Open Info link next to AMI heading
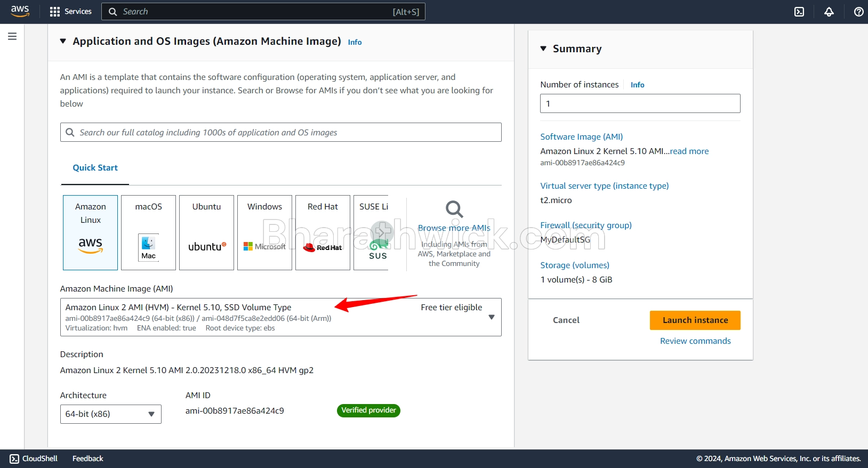The width and height of the screenshot is (868, 468). 355,42
